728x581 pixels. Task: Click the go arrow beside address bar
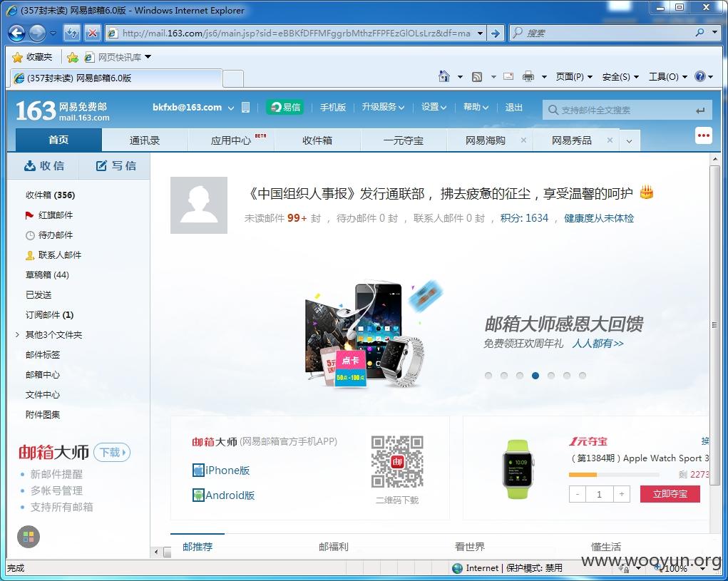(x=496, y=33)
